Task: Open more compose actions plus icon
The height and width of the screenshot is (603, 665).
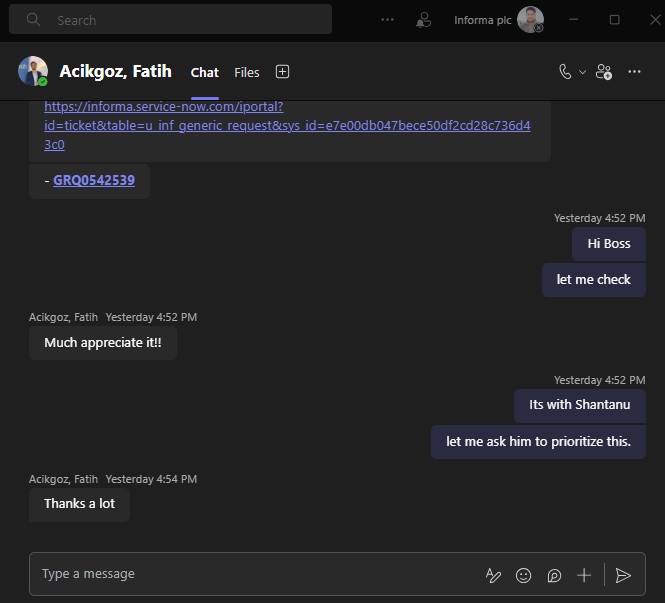Action: tap(584, 575)
